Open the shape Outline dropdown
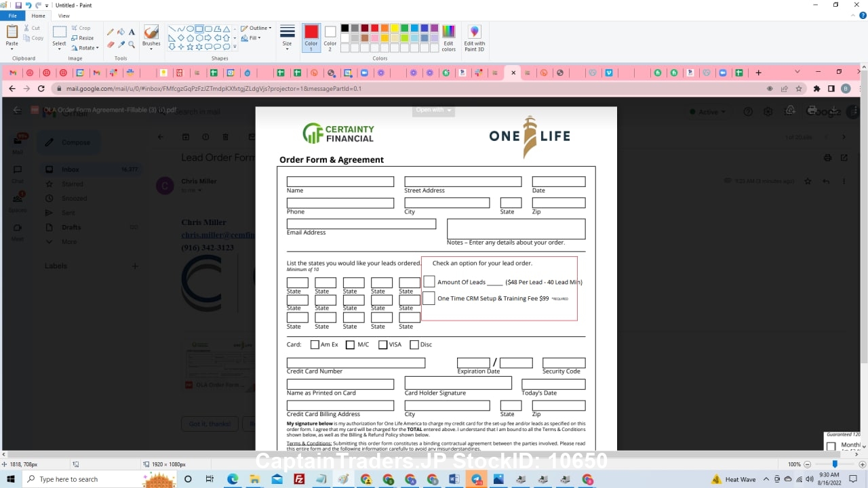The width and height of the screenshot is (868, 488). coord(256,28)
